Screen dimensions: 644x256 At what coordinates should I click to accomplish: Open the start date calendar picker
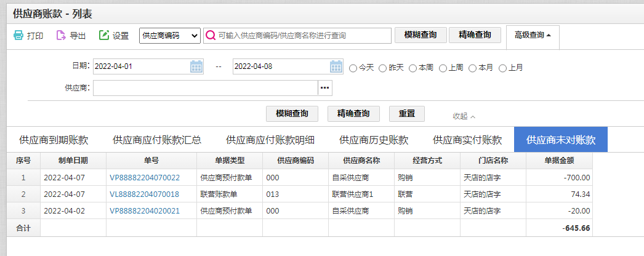(196, 66)
